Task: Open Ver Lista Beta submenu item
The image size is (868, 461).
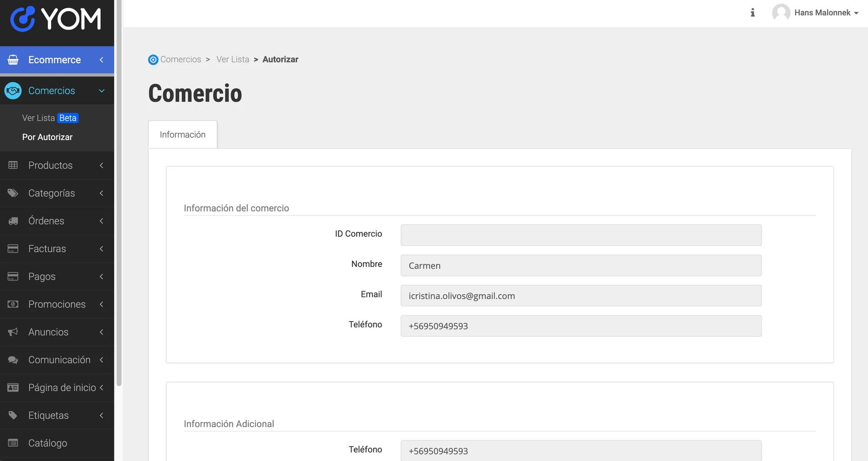Action: point(50,118)
